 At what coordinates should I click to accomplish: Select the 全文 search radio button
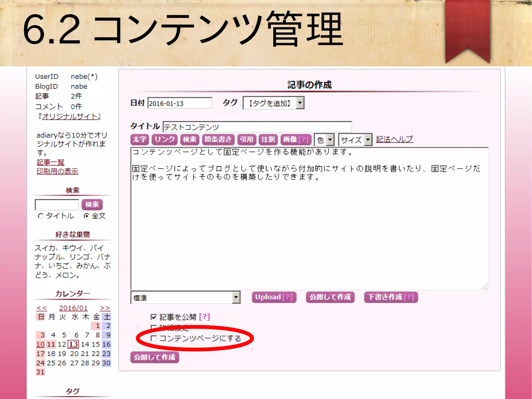click(x=87, y=216)
